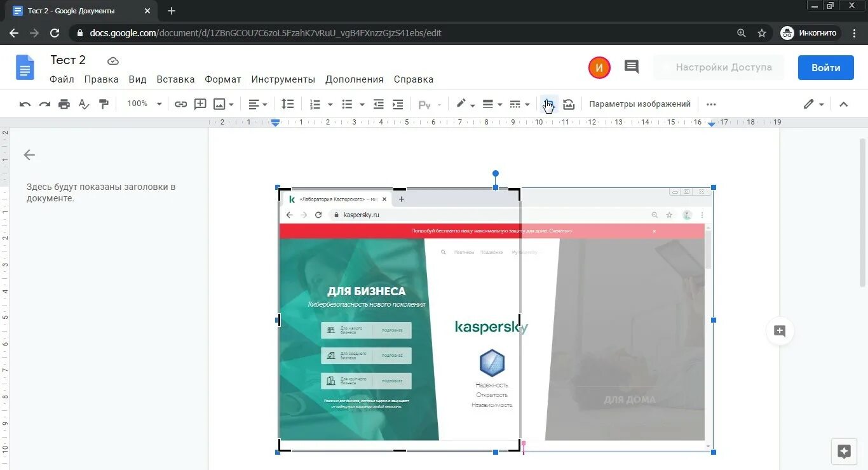This screenshot has width=868, height=470.
Task: Open the Chrome three-dot menu
Action: coord(855,33)
